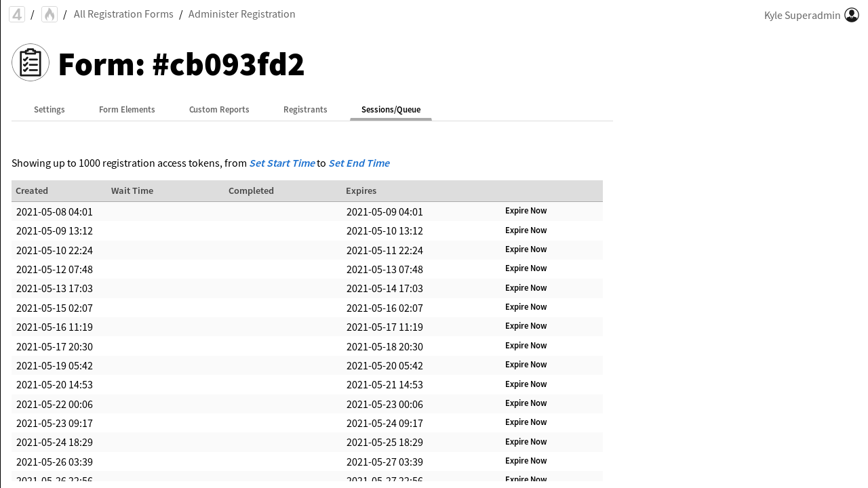Click Set End Time link
This screenshot has width=868, height=488.
tap(359, 163)
